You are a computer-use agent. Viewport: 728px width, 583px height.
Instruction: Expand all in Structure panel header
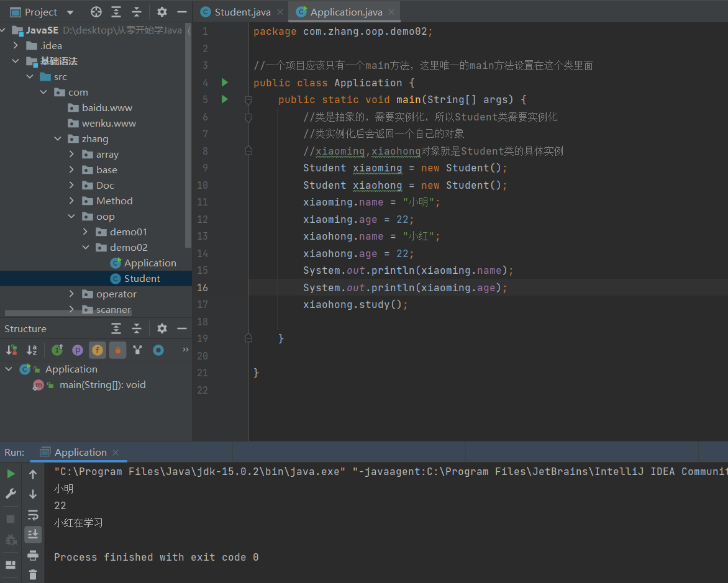[116, 328]
